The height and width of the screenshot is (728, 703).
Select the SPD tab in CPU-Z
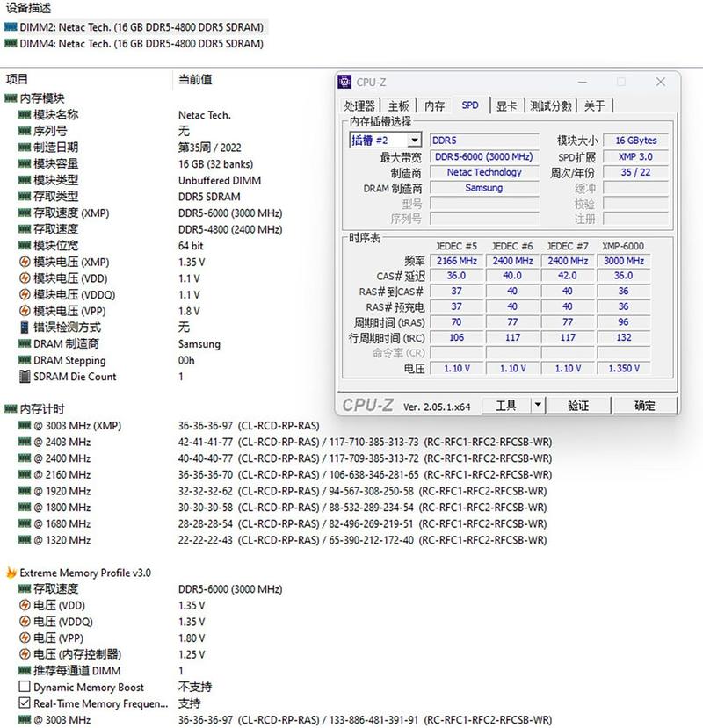click(470, 105)
